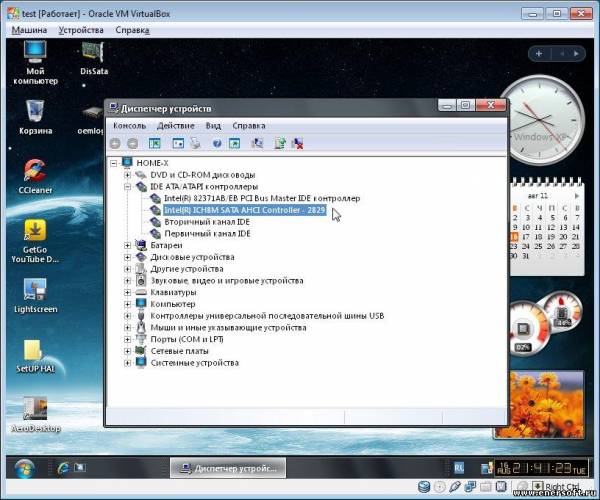Select the AeroDesktop desktop icon

click(35, 414)
